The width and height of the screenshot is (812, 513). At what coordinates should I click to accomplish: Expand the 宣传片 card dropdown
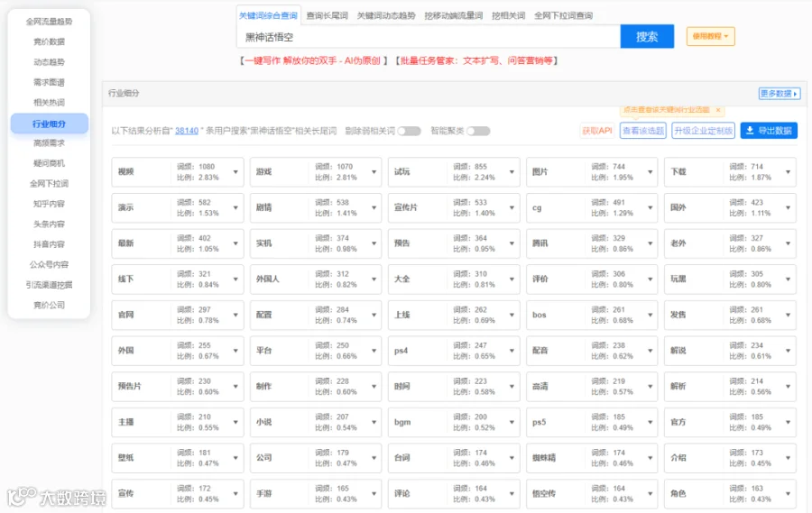(x=512, y=207)
